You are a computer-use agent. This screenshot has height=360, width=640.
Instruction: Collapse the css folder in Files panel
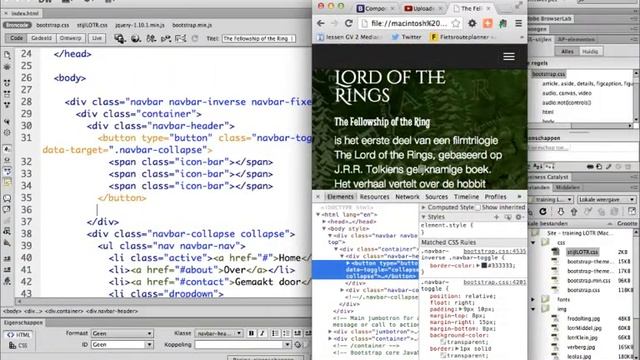533,242
